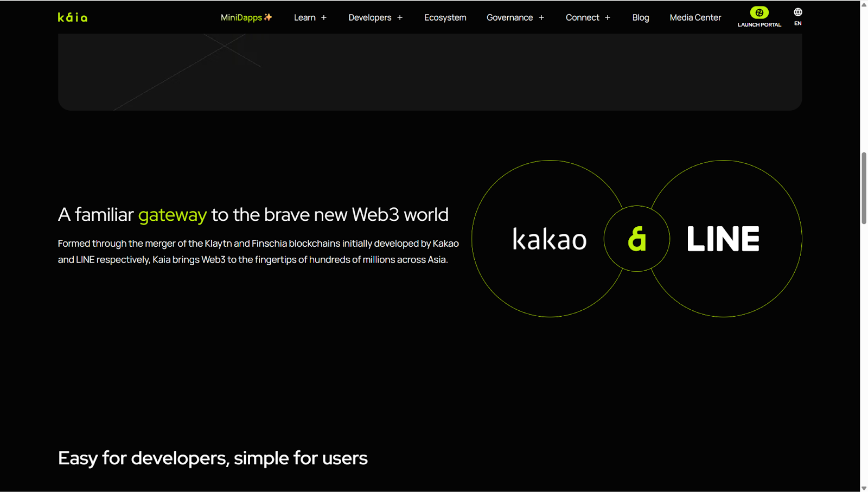This screenshot has height=492, width=868.
Task: Click 'Easy for developers, simple for users' heading
Action: pos(213,458)
